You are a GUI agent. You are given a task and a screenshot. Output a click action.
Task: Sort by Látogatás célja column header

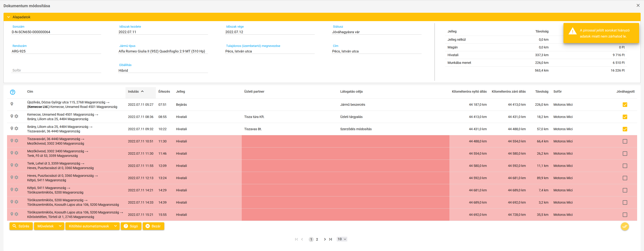[351, 92]
